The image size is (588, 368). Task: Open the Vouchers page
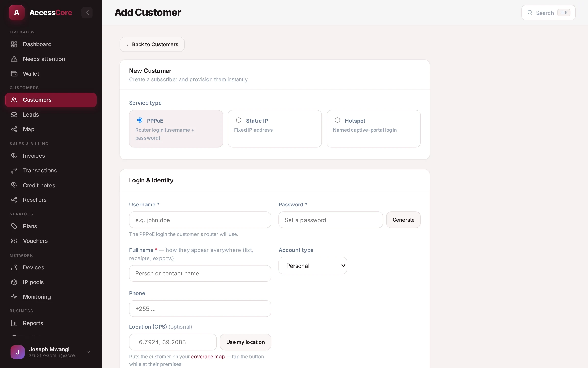pyautogui.click(x=51, y=241)
